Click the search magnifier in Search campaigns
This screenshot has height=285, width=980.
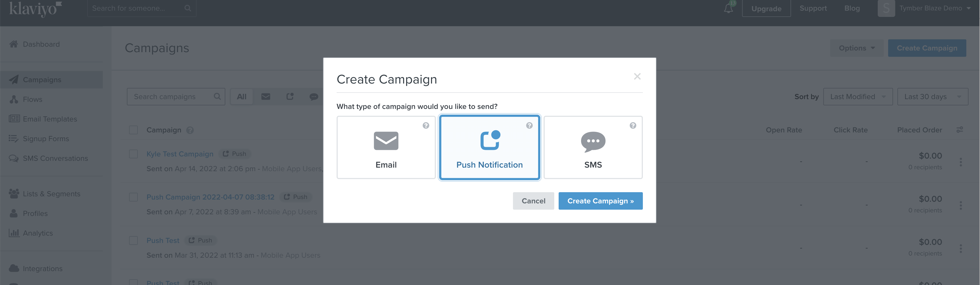pos(217,97)
